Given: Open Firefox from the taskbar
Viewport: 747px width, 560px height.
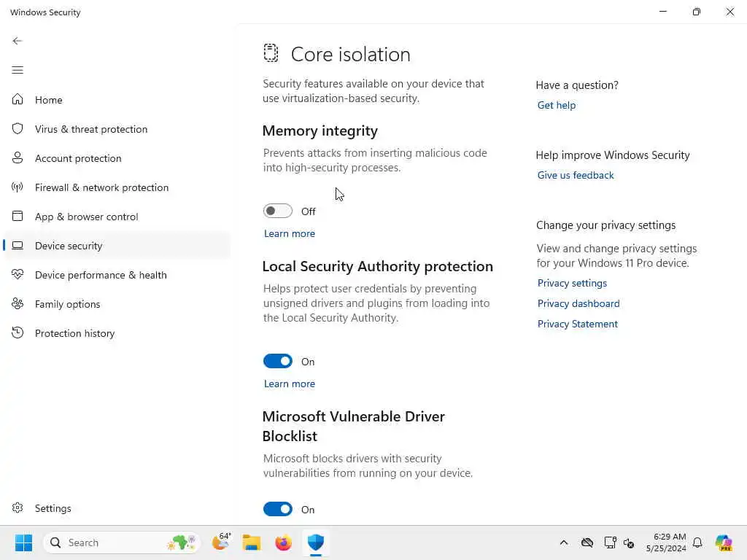Looking at the screenshot, I should point(284,542).
